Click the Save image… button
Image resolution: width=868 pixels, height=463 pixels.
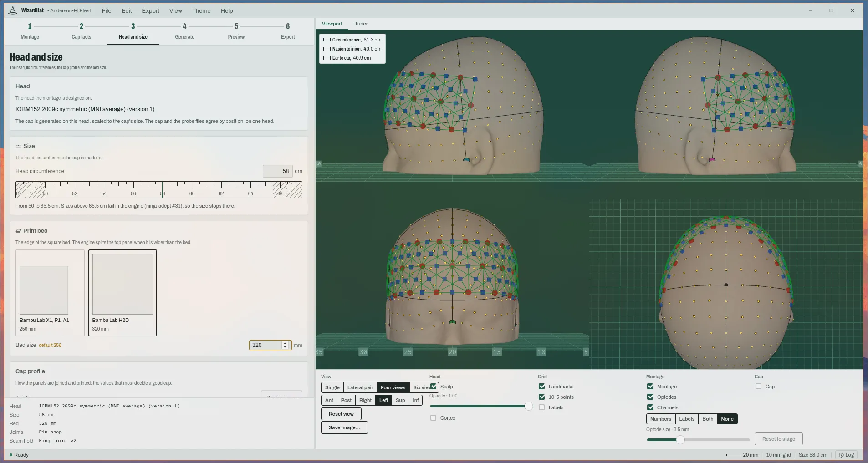344,427
